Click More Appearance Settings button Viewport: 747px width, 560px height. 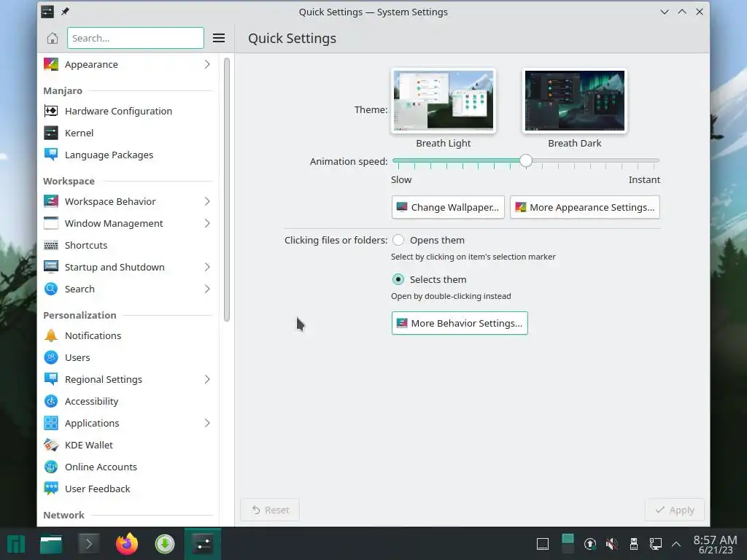pyautogui.click(x=584, y=207)
